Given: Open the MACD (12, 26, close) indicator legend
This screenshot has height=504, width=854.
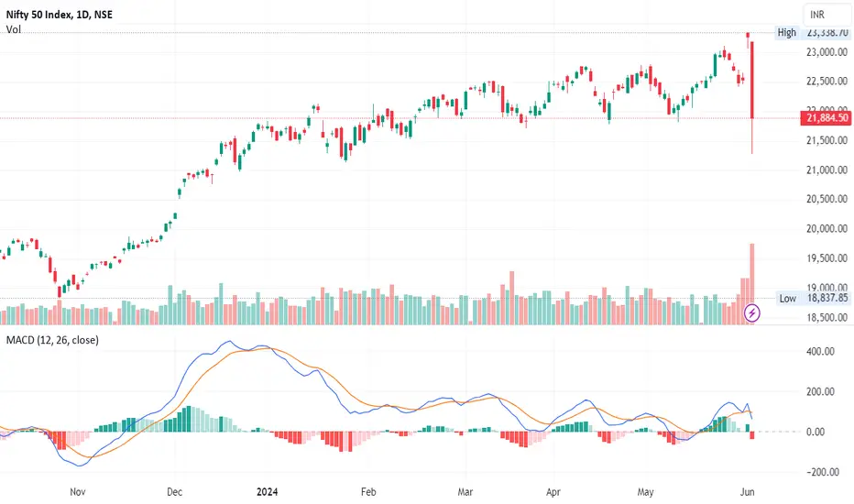Looking at the screenshot, I should click(52, 340).
